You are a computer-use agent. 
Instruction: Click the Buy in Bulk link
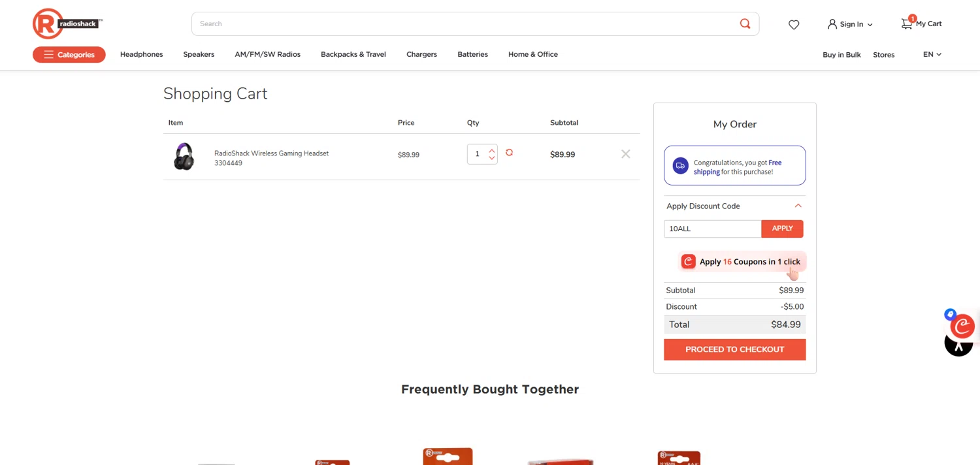coord(841,55)
